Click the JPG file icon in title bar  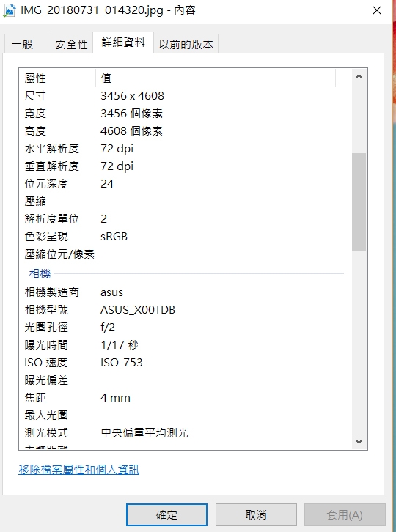[9, 10]
